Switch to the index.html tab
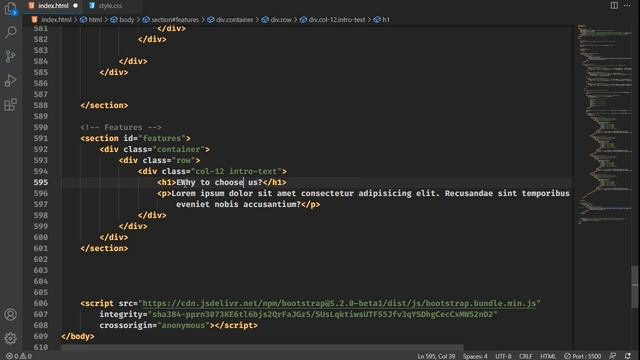The width and height of the screenshot is (640, 360). [53, 6]
